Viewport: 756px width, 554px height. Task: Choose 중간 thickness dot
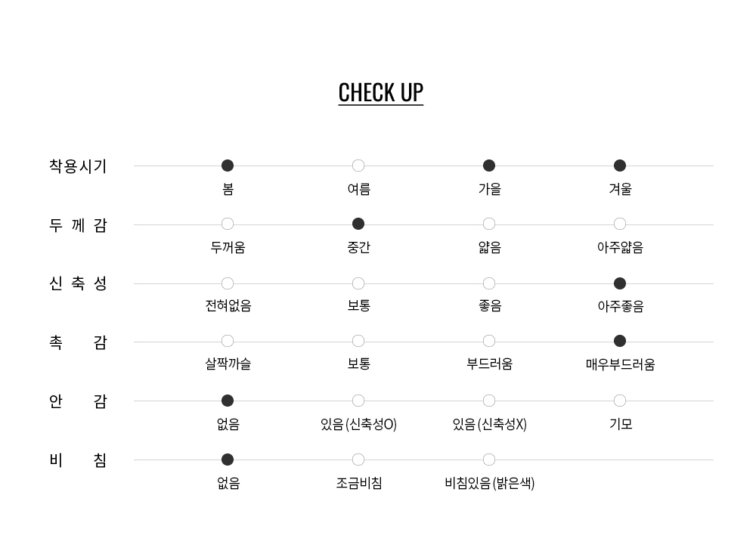pyautogui.click(x=358, y=224)
